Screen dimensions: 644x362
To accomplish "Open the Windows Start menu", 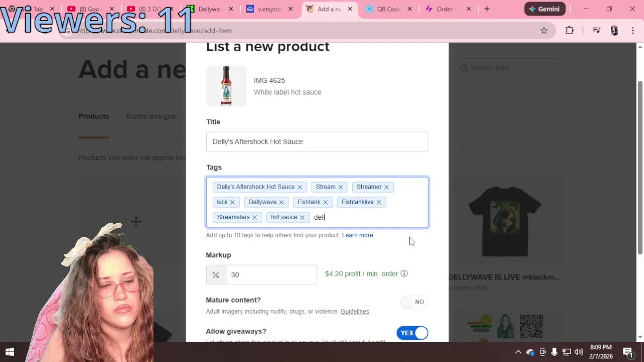I will 10,352.
